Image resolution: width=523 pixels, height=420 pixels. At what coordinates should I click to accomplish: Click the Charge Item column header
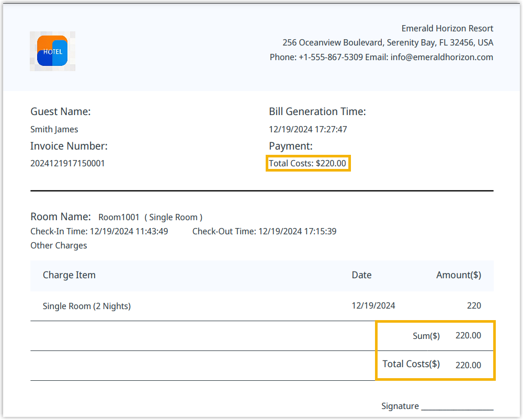click(x=69, y=275)
